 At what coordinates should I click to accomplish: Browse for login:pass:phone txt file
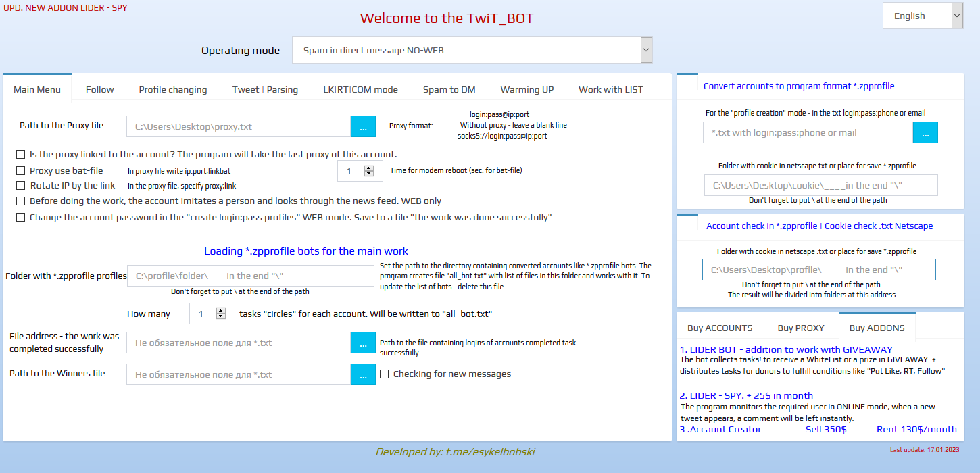(x=925, y=132)
